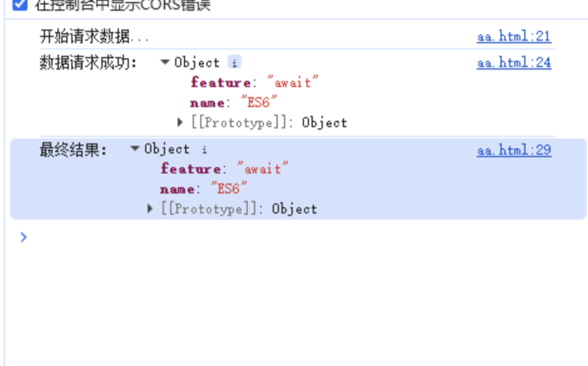Screen dimensions: 588x366
Task: Focus the console input line
Action: point(300,237)
